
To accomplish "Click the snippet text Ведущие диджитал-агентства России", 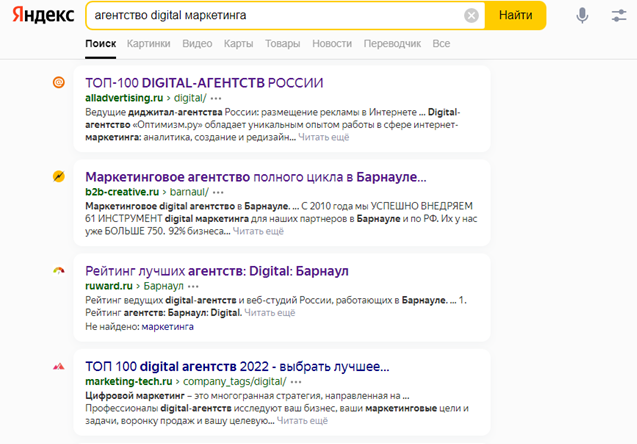I will pyautogui.click(x=172, y=112).
